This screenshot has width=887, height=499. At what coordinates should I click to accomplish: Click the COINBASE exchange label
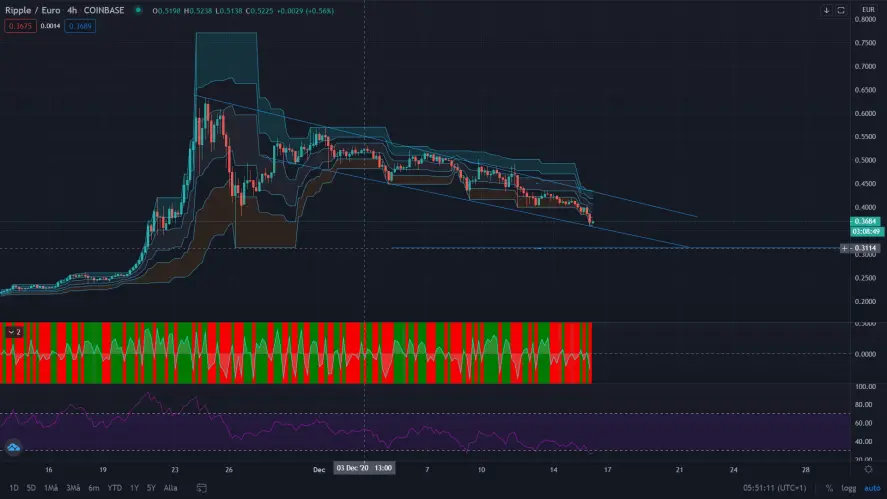[104, 10]
